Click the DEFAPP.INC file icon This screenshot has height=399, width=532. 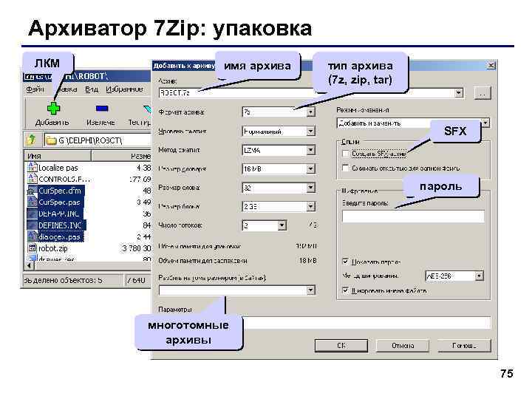pyautogui.click(x=32, y=214)
